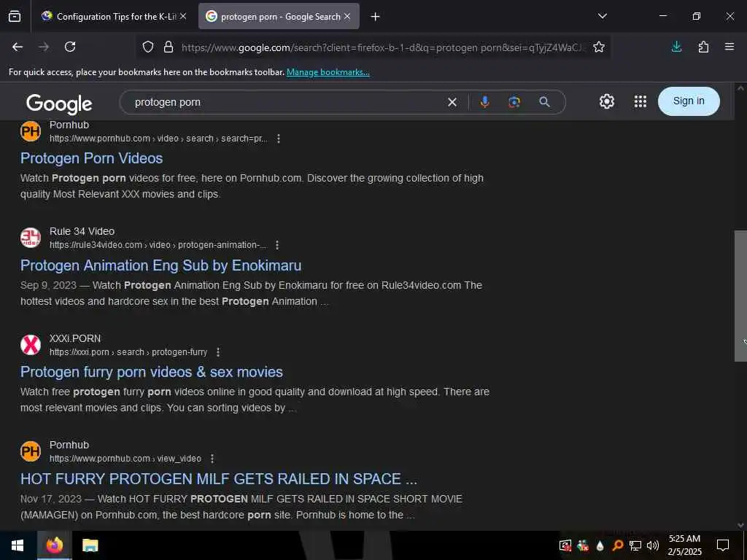Open Windows notification center

723,545
